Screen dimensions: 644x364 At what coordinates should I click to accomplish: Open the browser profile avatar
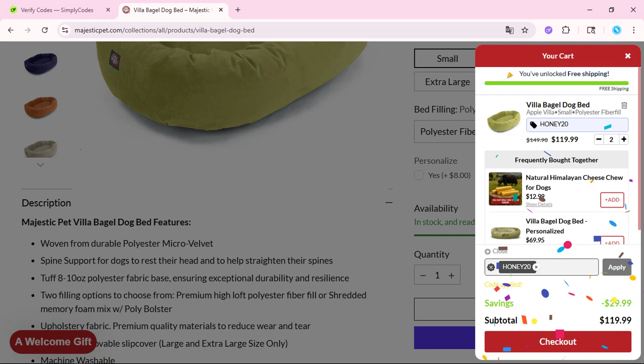click(617, 30)
